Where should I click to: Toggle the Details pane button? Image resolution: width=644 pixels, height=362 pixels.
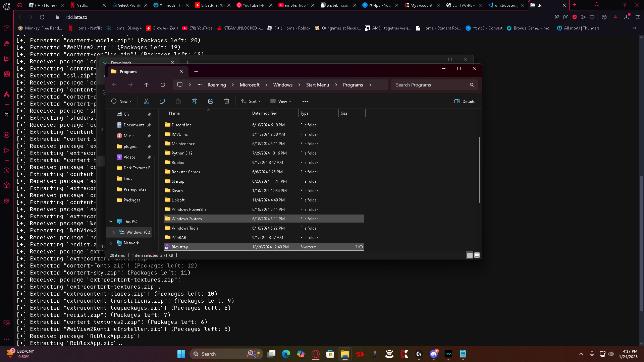tap(464, 101)
